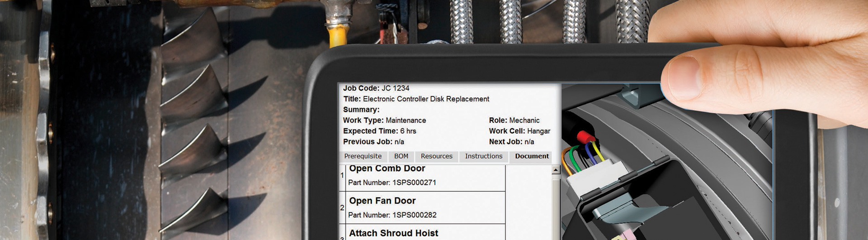Click the scrollbar up arrow

(x=556, y=170)
